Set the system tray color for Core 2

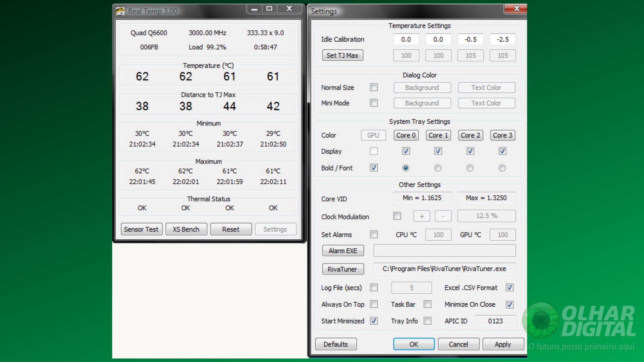[470, 135]
